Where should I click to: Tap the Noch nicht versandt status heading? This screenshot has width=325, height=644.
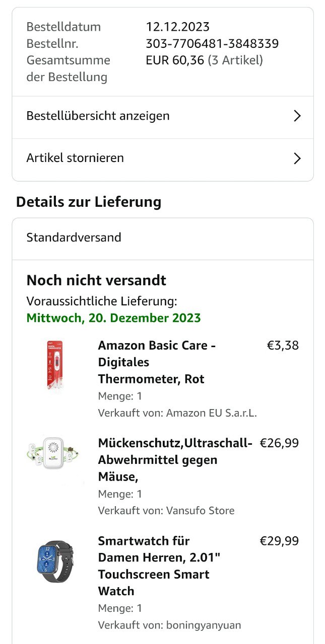96,280
